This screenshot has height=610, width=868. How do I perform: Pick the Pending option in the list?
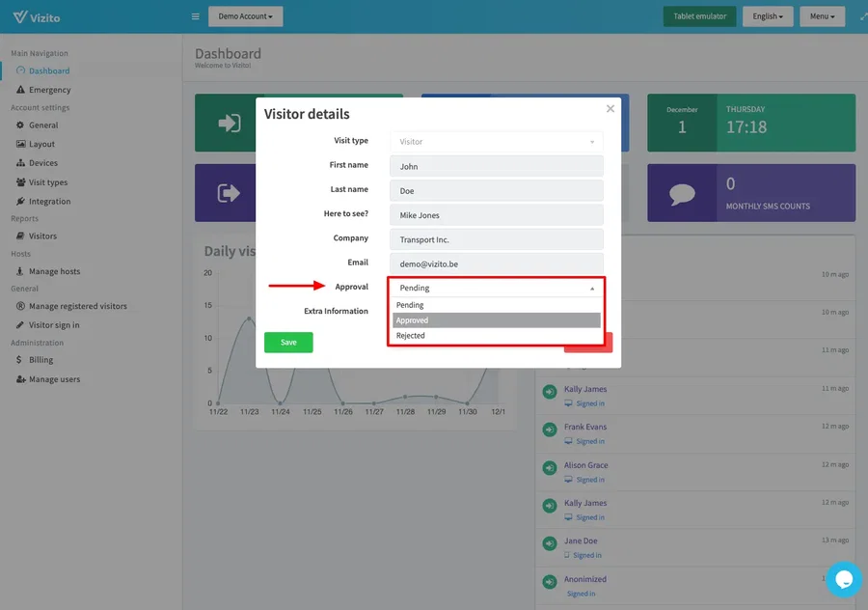click(496, 305)
